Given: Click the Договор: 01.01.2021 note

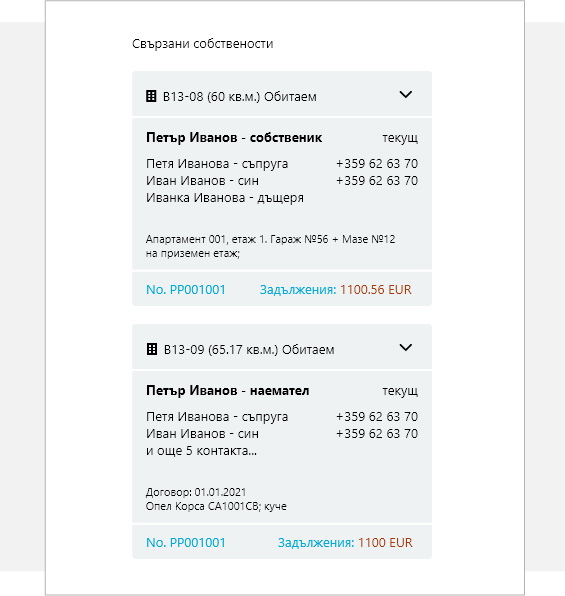Looking at the screenshot, I should 196,492.
